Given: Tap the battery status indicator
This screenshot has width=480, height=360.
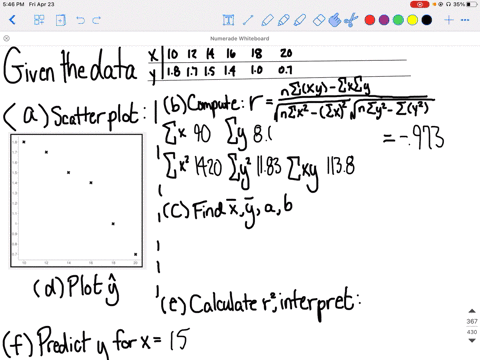Looking at the screenshot, I should (472, 4).
